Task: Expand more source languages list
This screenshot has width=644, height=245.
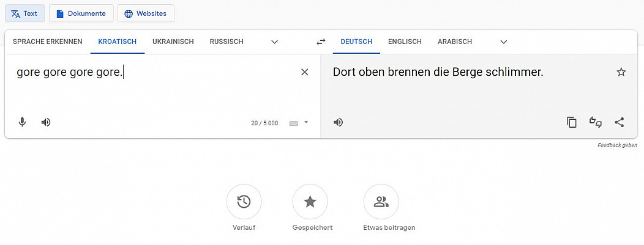Action: (275, 42)
